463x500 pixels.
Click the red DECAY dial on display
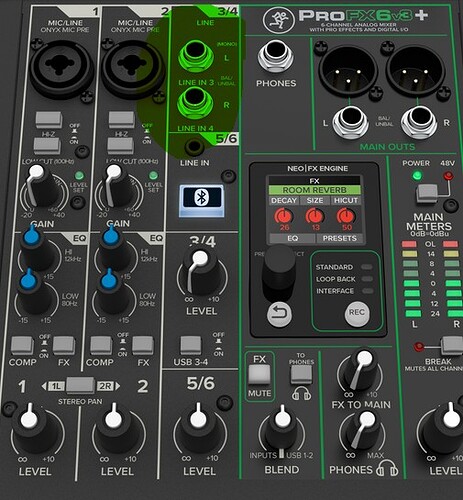pos(284,216)
